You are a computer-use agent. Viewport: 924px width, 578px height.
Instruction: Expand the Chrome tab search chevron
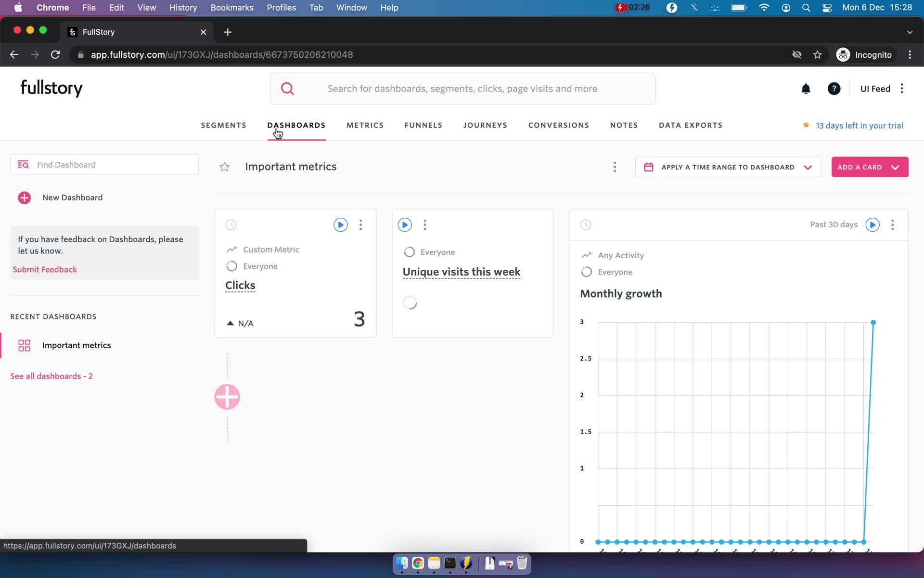tap(910, 32)
